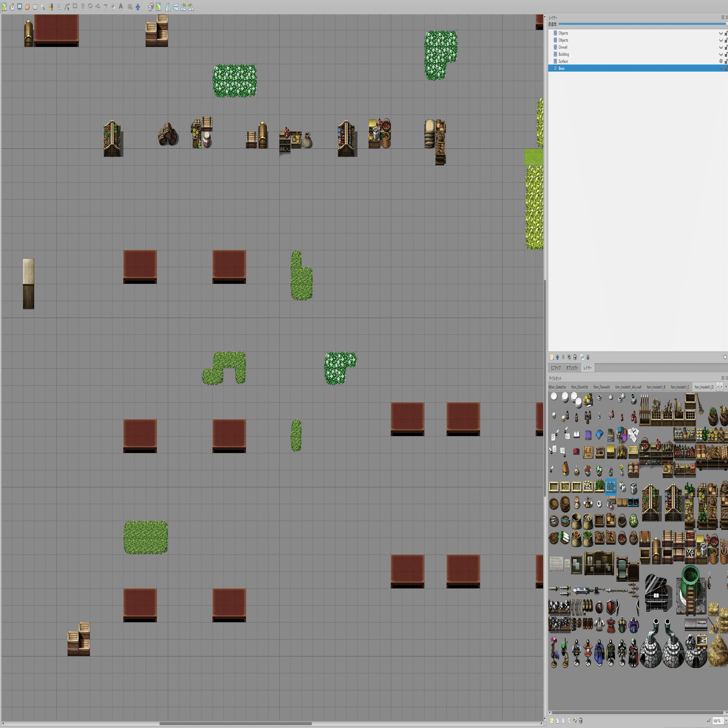Image resolution: width=728 pixels, height=728 pixels.
Task: Select the Eraser tool
Action: pyautogui.click(x=28, y=7)
